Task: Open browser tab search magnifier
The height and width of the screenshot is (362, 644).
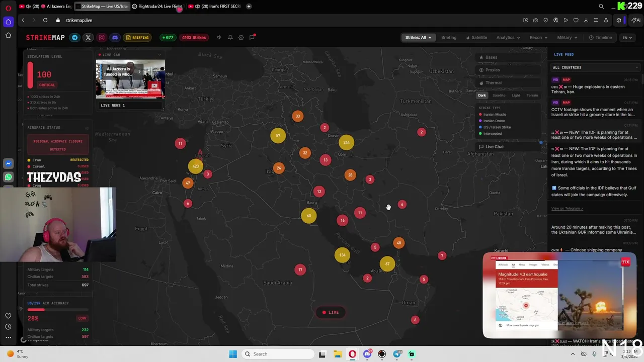Action: (x=601, y=6)
